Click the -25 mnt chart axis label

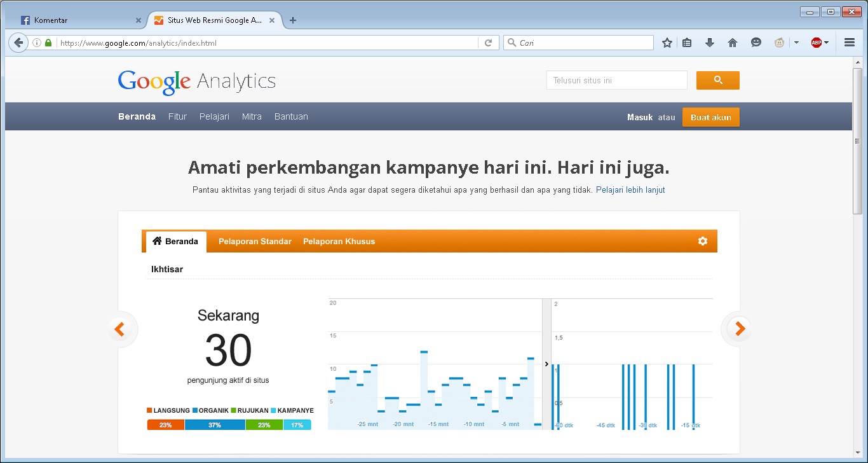(x=368, y=424)
